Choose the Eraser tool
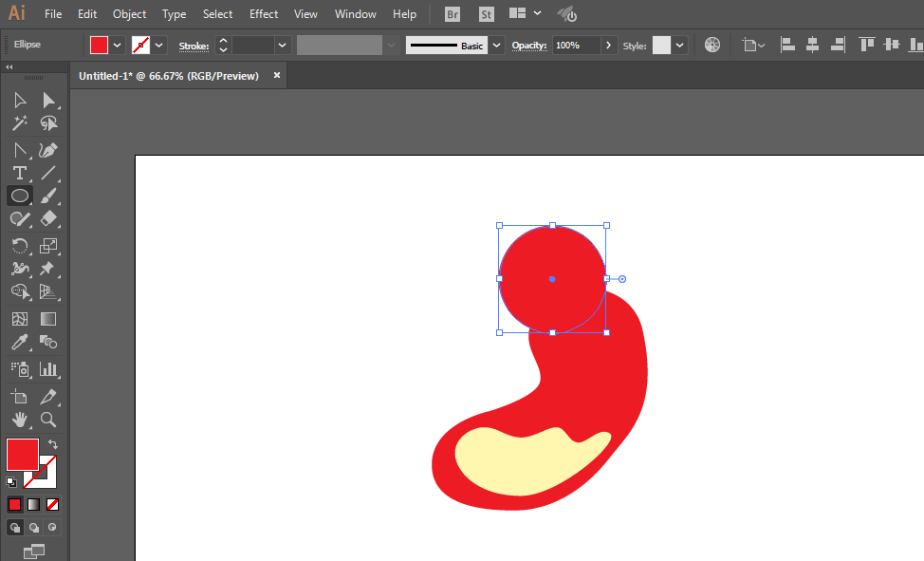 click(x=48, y=218)
